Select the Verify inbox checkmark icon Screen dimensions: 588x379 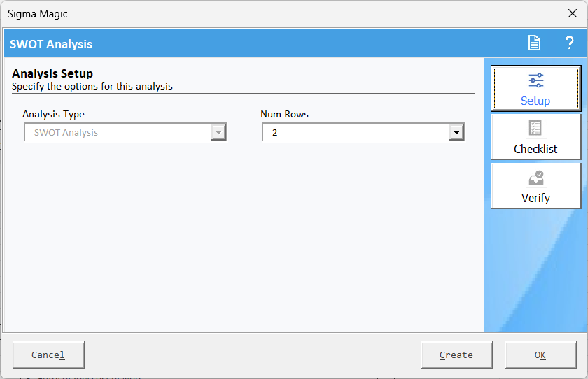point(536,178)
